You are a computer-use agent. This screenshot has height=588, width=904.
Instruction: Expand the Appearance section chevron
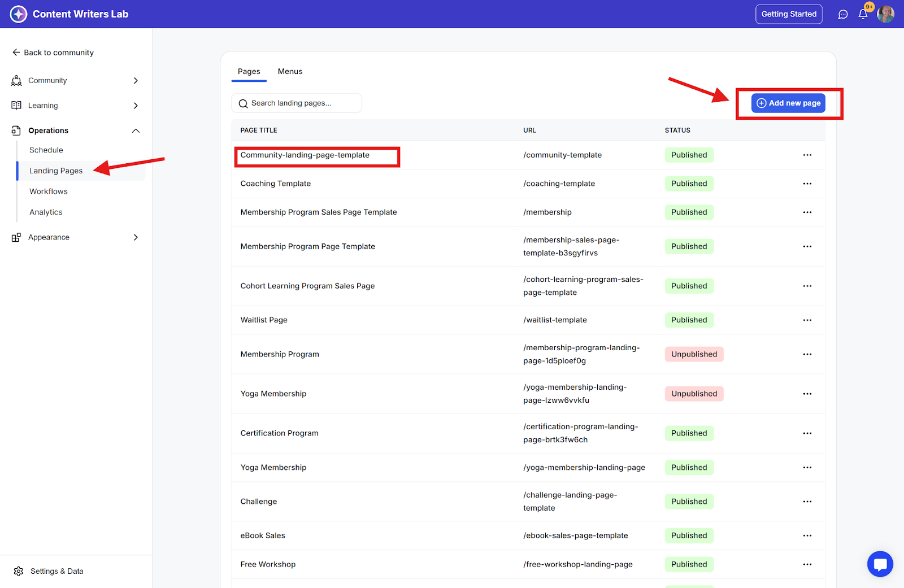click(x=136, y=237)
